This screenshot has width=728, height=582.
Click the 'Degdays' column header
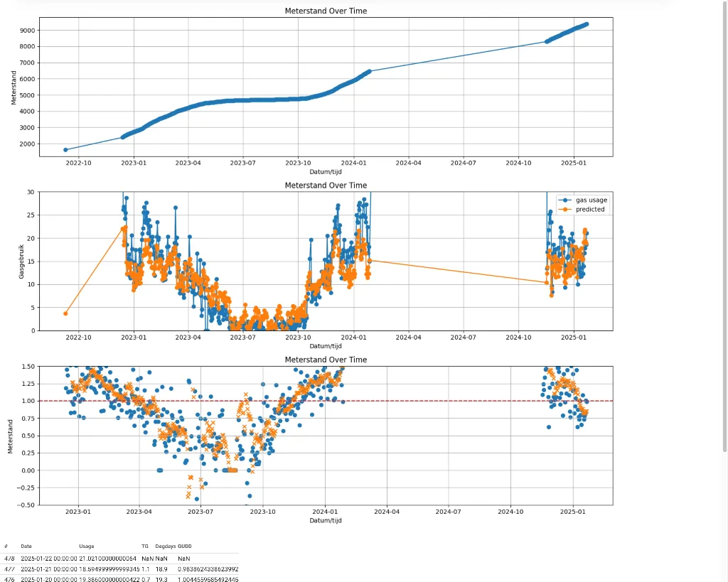(x=165, y=546)
